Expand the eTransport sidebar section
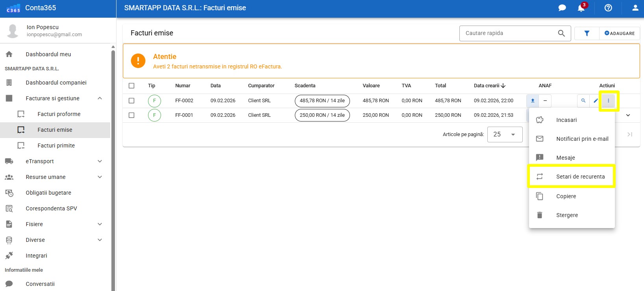The height and width of the screenshot is (291, 644). [x=100, y=161]
